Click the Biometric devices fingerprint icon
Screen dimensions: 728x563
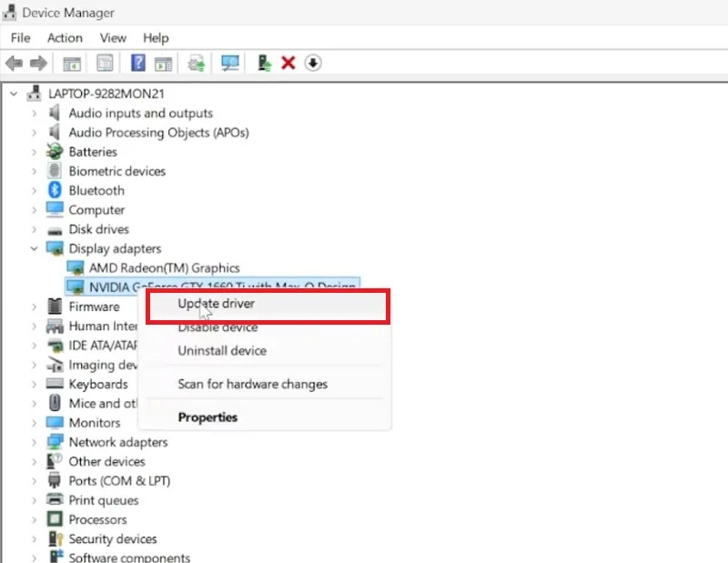coord(55,171)
